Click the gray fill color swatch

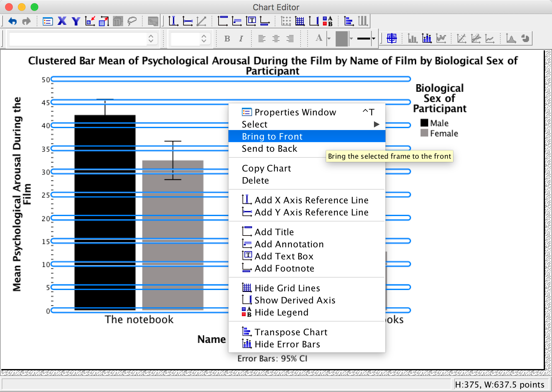click(341, 39)
